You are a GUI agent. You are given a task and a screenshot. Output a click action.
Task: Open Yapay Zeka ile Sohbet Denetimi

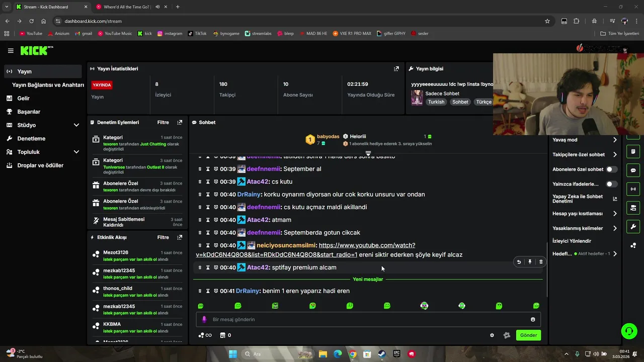[x=585, y=199]
